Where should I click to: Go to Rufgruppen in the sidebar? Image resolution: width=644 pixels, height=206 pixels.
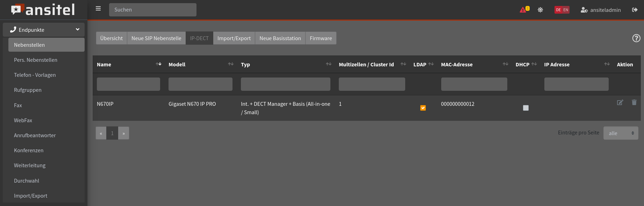pyautogui.click(x=28, y=90)
